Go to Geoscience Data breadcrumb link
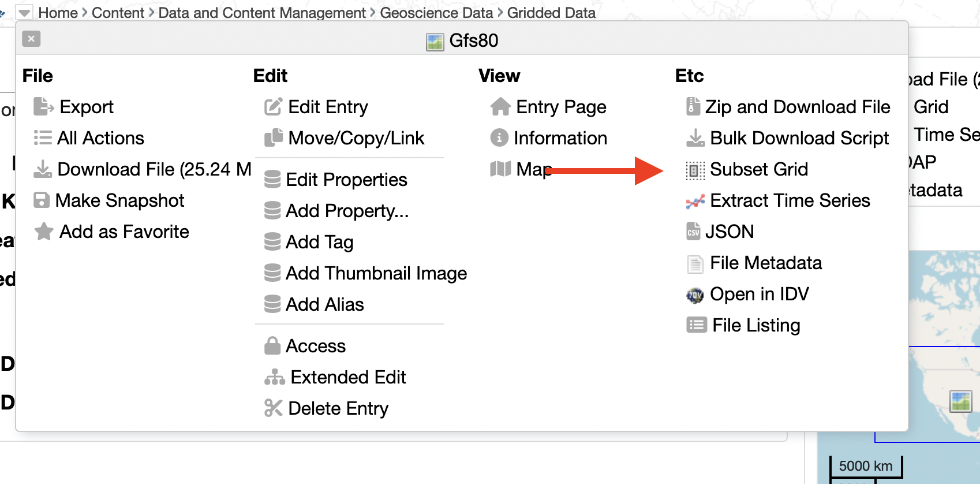This screenshot has width=980, height=484. click(x=436, y=13)
